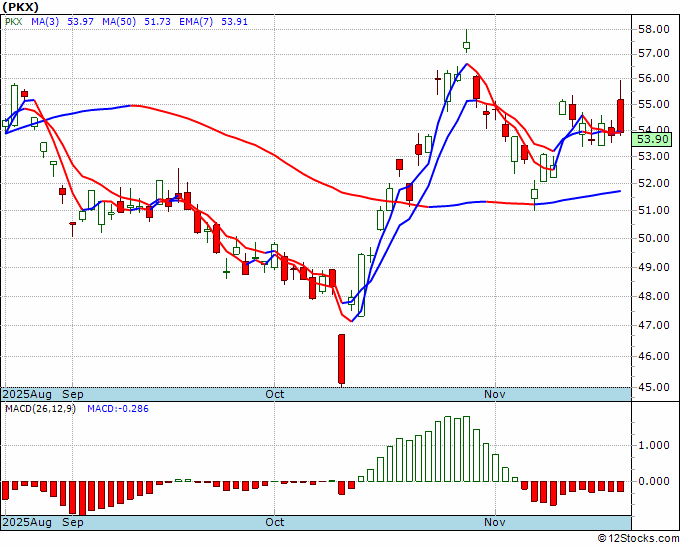Click Sep on the price chart date axis
This screenshot has height=546, width=680.
[x=72, y=395]
